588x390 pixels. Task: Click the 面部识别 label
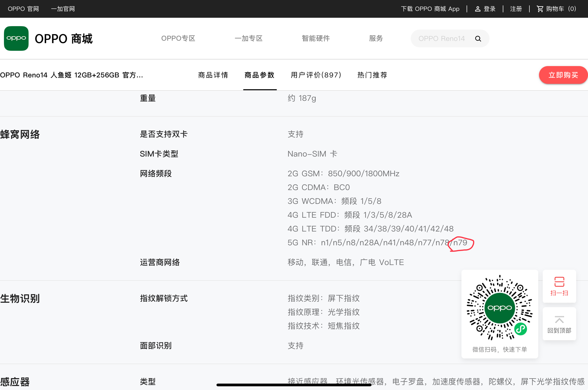pos(156,346)
